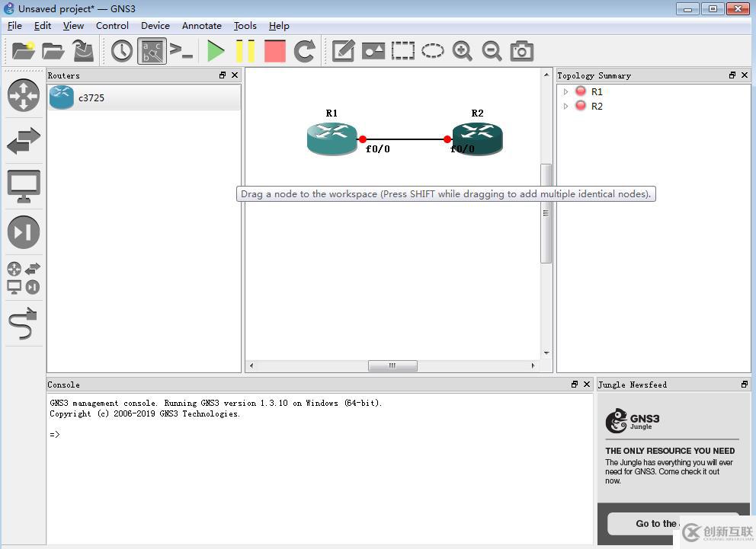
Task: Take a screenshot using camera icon
Action: (522, 51)
